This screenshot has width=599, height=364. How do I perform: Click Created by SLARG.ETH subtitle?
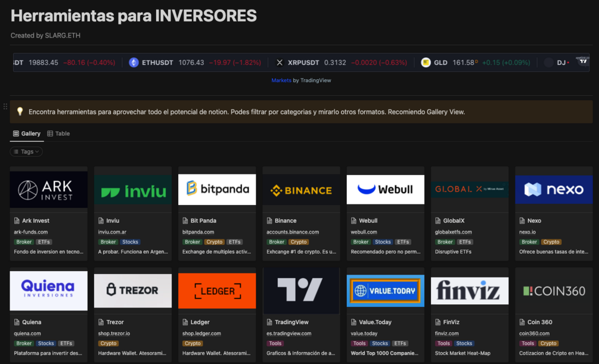point(45,36)
